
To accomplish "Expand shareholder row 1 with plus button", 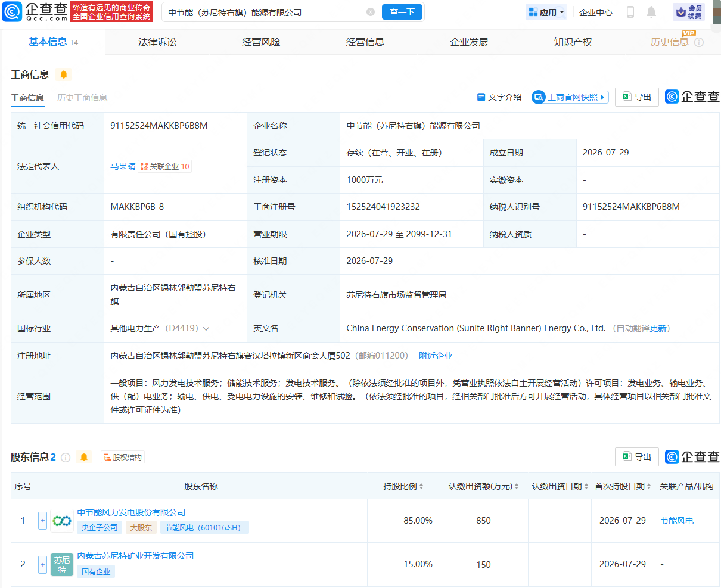I will coord(42,521).
